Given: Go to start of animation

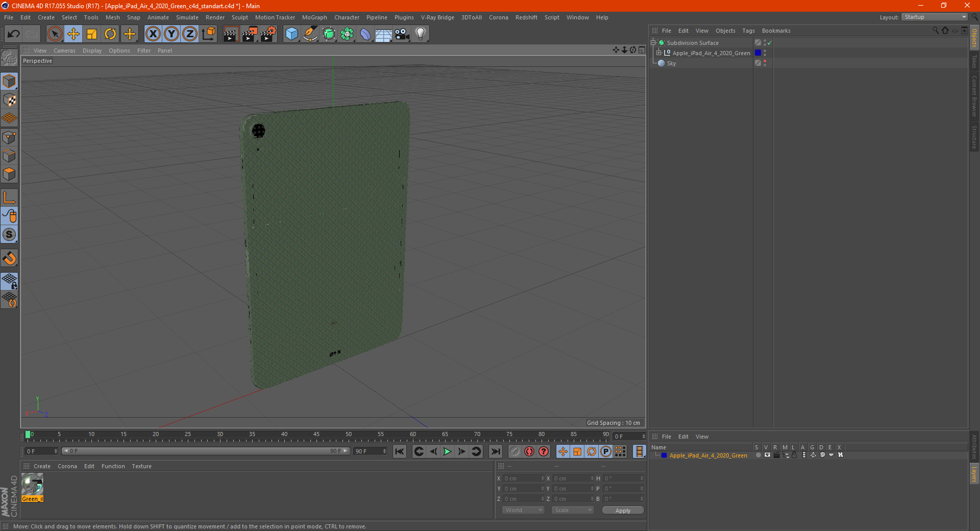Looking at the screenshot, I should [400, 451].
